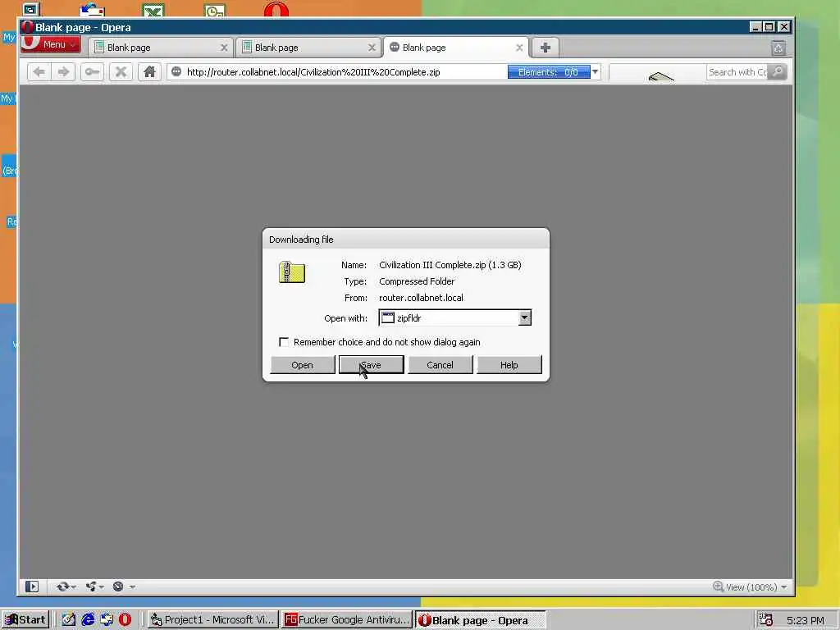Select the third Blank page tab
The image size is (840, 630).
point(456,48)
